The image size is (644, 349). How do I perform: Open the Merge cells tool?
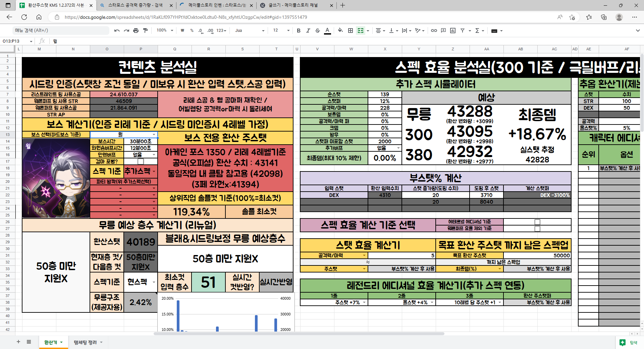coord(361,31)
